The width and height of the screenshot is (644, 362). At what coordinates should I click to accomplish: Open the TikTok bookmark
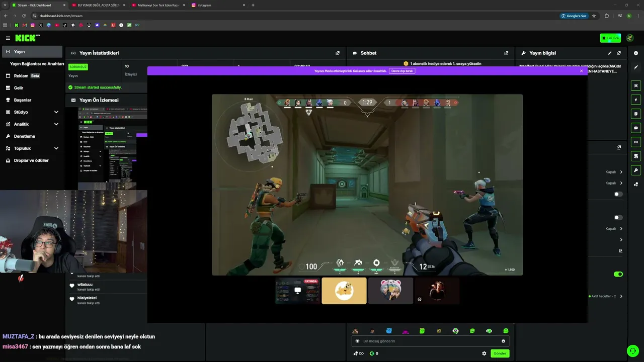[x=65, y=25]
